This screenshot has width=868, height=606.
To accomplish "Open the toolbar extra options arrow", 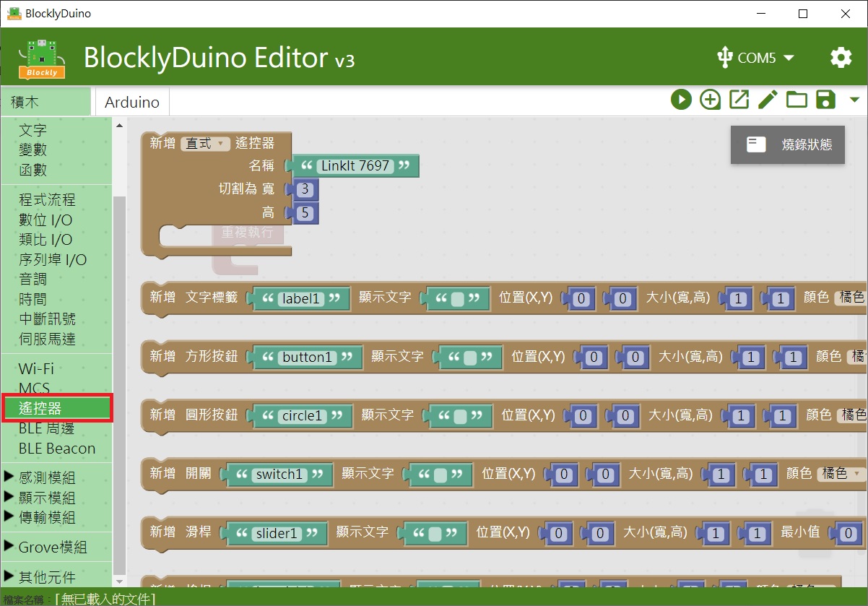I will [855, 100].
